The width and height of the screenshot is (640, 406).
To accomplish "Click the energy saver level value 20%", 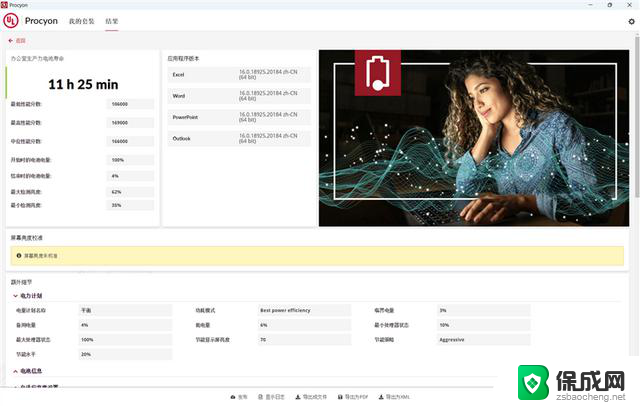I will click(x=125, y=354).
